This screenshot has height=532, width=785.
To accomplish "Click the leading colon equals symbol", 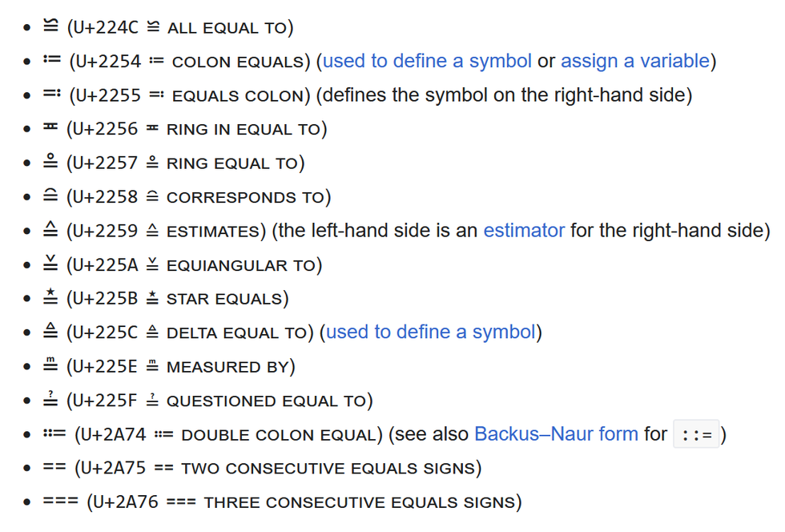I will point(52,60).
